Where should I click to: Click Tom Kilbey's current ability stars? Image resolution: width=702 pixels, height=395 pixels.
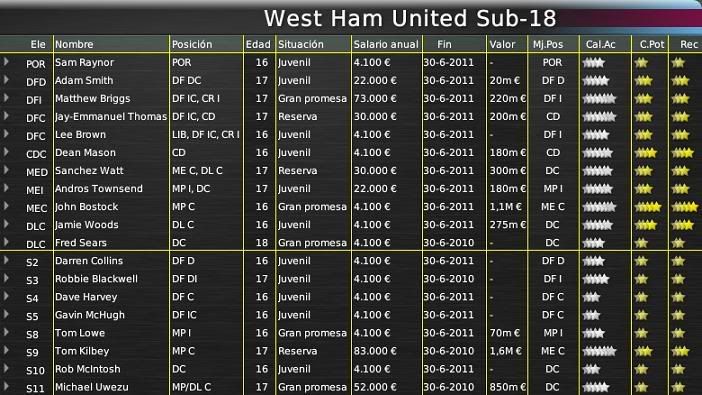[x=599, y=351]
